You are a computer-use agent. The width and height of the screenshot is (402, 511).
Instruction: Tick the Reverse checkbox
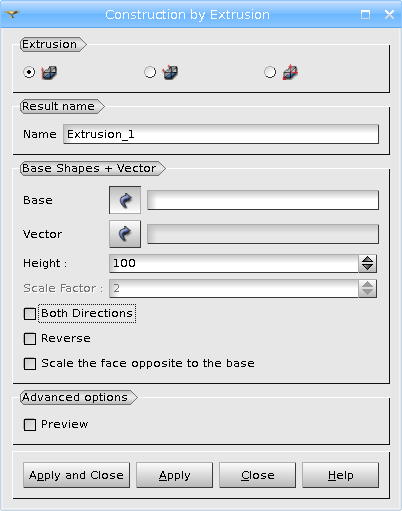coord(30,339)
